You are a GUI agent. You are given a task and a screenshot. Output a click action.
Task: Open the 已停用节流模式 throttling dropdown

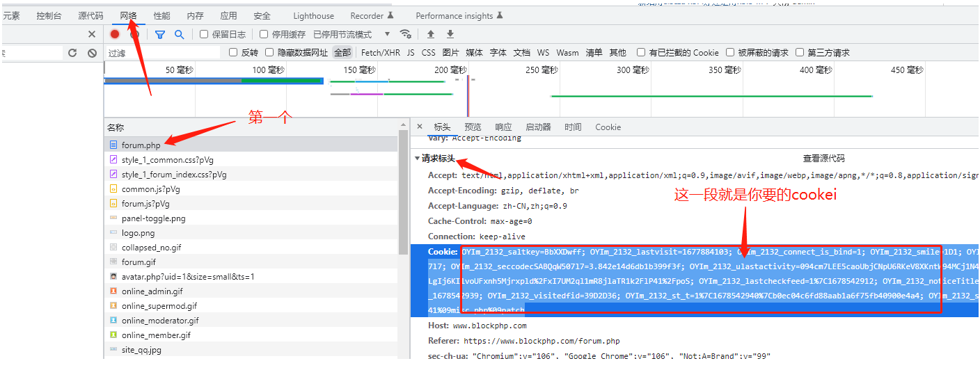(x=351, y=34)
